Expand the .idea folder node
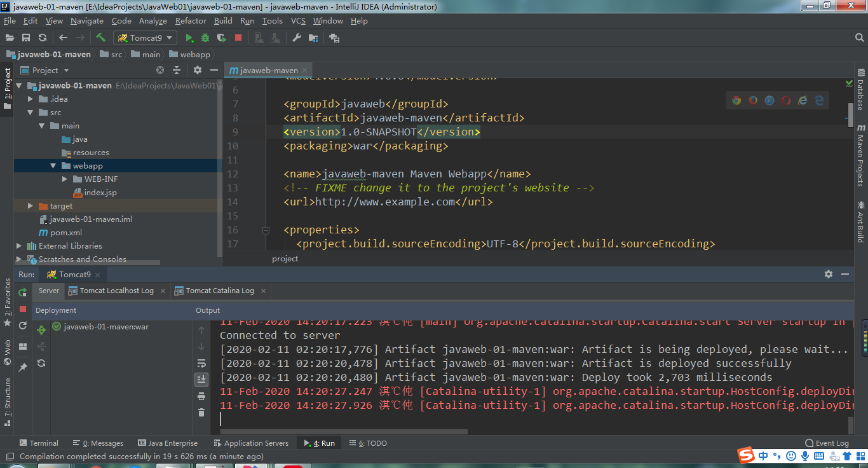868x468 pixels. [x=31, y=99]
